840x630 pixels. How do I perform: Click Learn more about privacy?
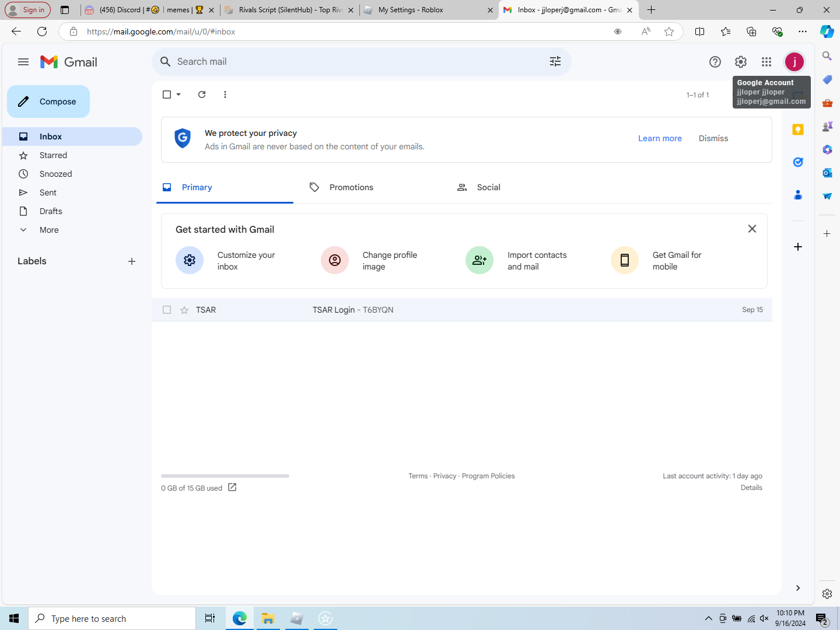click(x=660, y=138)
